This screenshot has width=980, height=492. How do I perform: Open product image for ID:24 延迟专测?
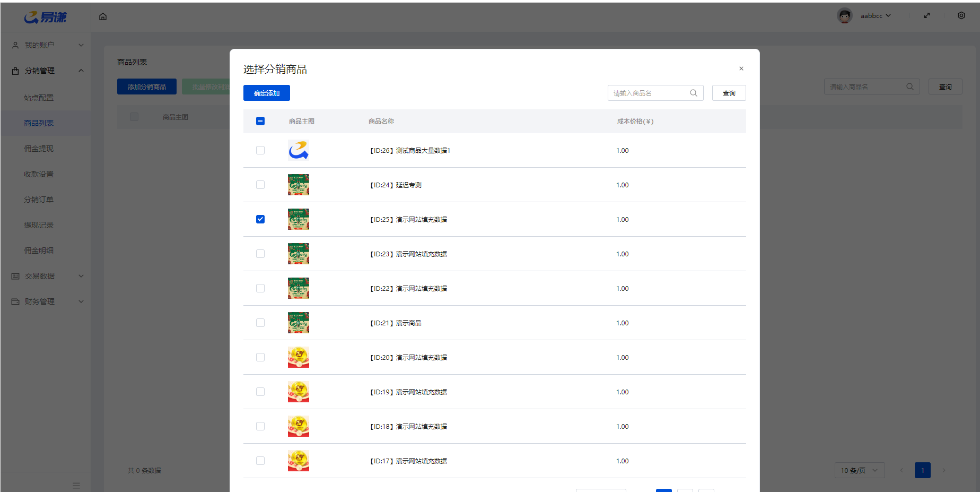click(299, 185)
